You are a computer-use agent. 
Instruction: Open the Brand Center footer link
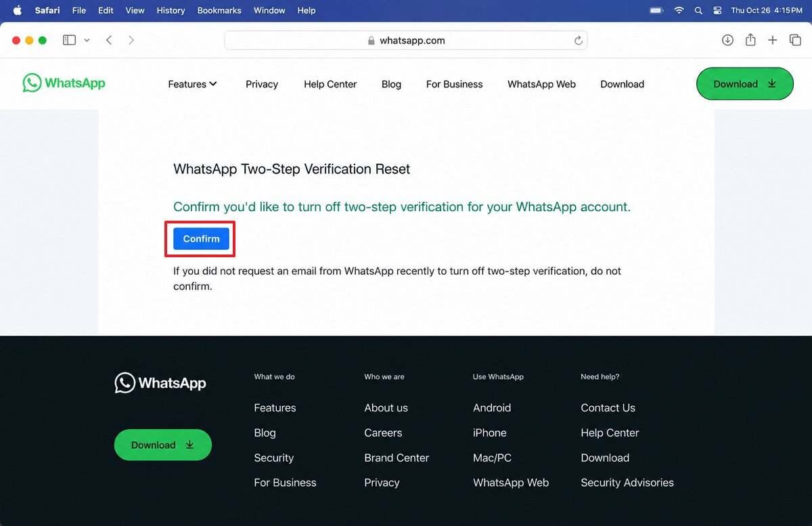click(397, 458)
